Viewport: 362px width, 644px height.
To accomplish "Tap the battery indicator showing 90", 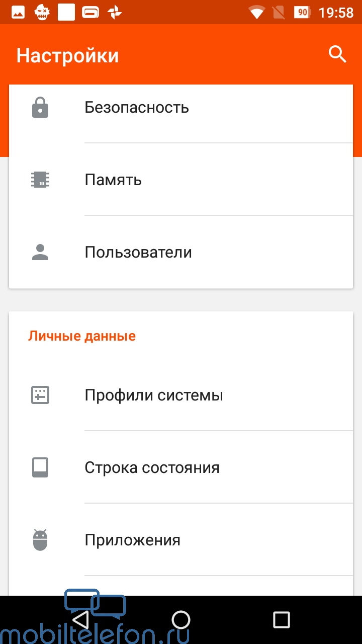I will tap(303, 12).
